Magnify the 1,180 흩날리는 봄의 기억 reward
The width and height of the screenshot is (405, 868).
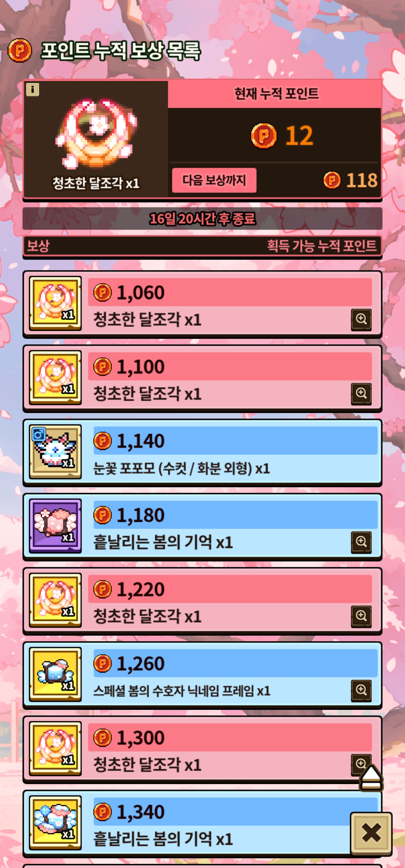[x=361, y=542]
